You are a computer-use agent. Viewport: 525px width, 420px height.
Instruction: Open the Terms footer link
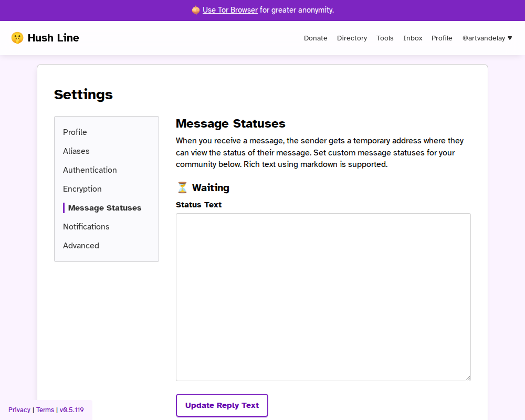45,410
